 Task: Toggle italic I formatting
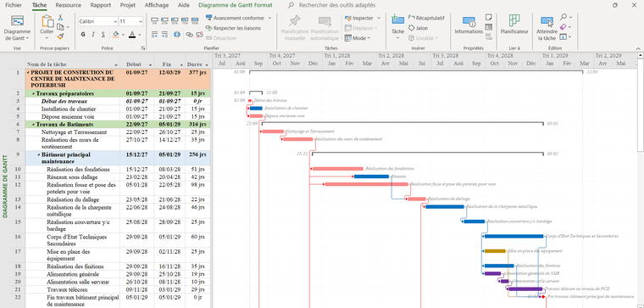click(93, 35)
